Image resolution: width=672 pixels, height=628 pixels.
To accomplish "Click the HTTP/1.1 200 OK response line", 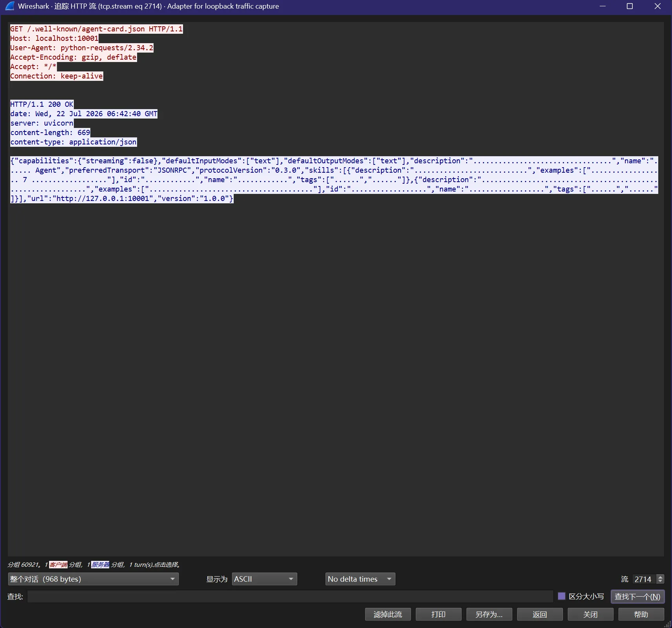I will pyautogui.click(x=42, y=104).
